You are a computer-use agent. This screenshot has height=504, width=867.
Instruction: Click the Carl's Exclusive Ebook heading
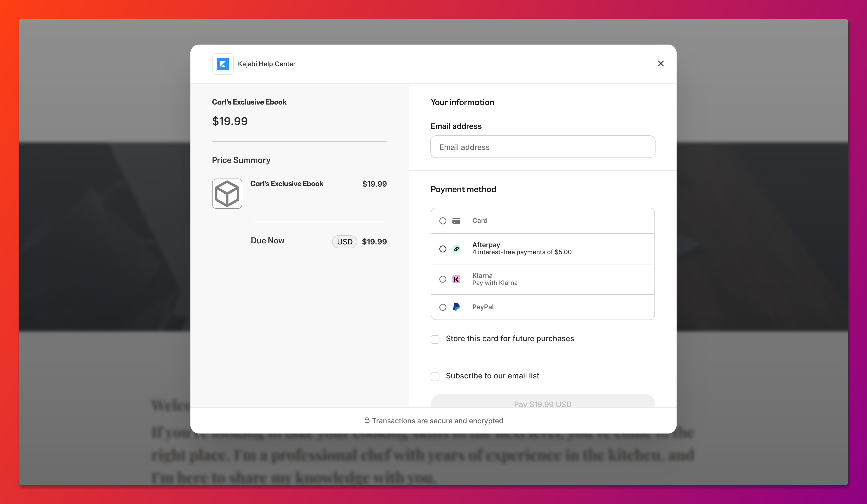click(x=249, y=102)
